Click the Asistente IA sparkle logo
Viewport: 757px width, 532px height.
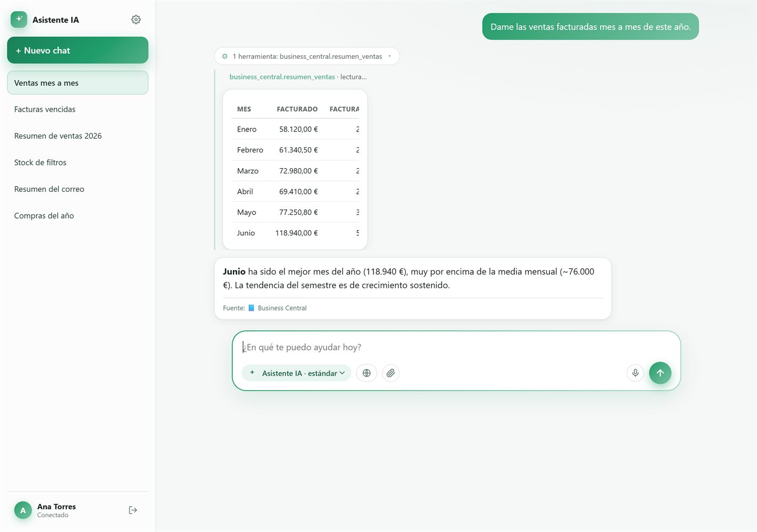point(19,19)
